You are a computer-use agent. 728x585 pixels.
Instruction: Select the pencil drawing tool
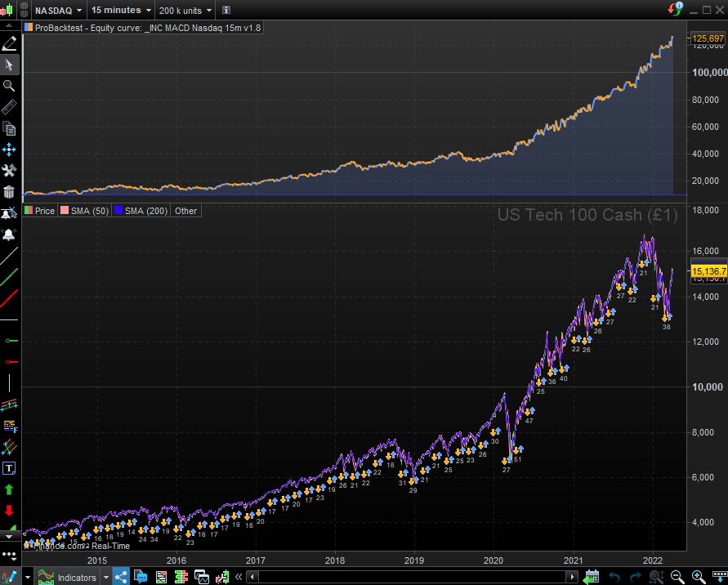[x=9, y=43]
